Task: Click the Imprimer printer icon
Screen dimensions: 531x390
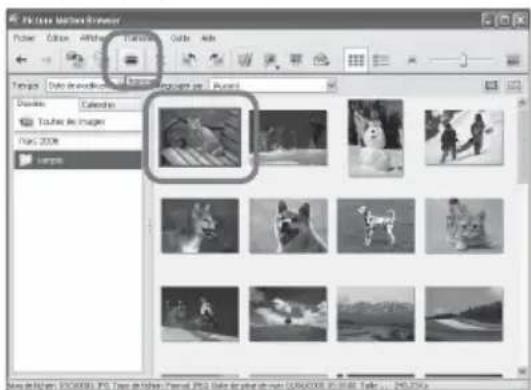Action: click(131, 60)
